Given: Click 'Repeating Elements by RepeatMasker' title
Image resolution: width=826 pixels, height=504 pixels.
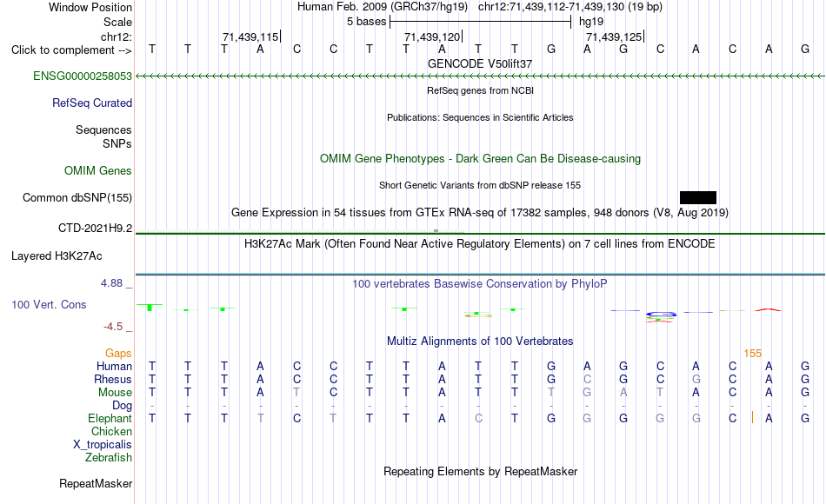Looking at the screenshot, I should tap(480, 471).
